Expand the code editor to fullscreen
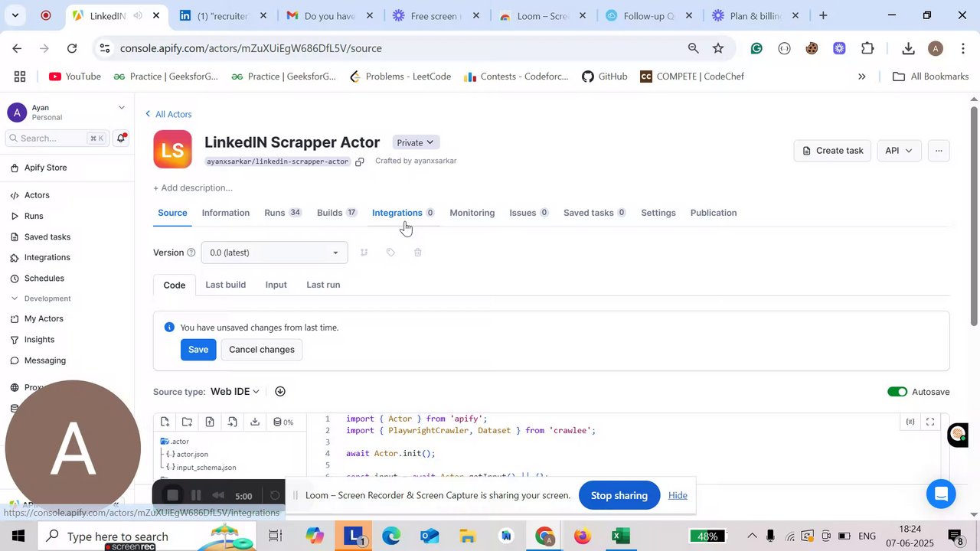 [930, 422]
